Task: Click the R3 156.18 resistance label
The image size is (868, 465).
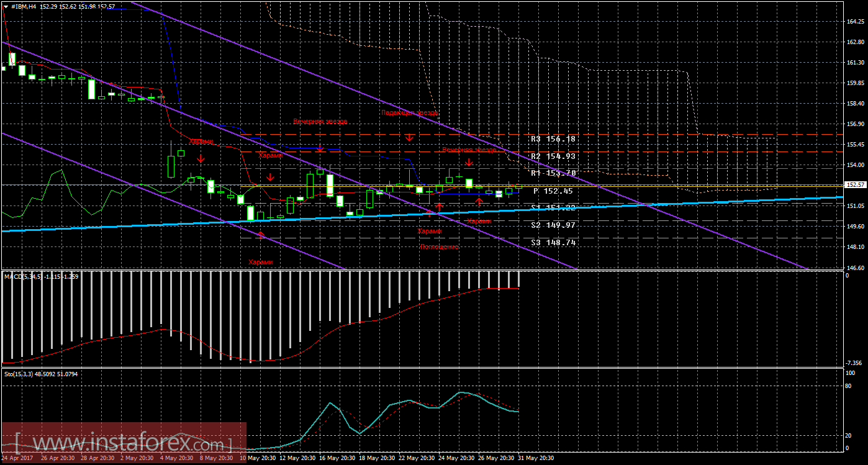Action: coord(553,140)
